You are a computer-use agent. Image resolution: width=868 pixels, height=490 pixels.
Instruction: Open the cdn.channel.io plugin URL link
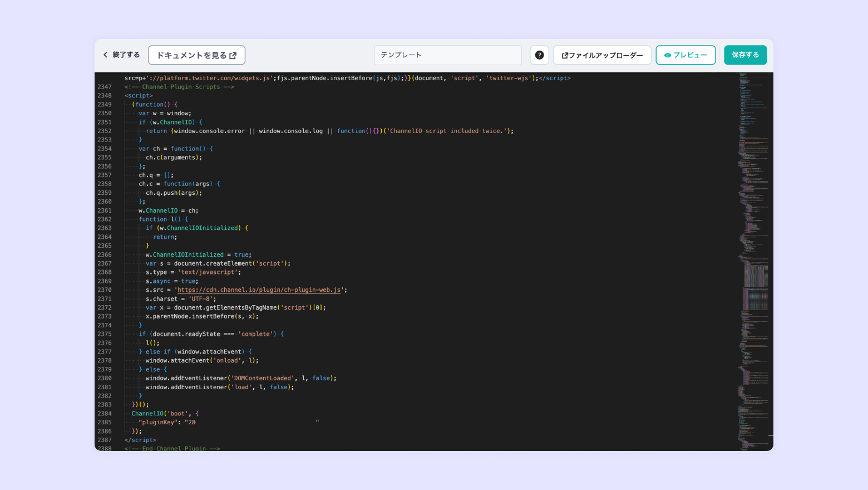pos(259,290)
